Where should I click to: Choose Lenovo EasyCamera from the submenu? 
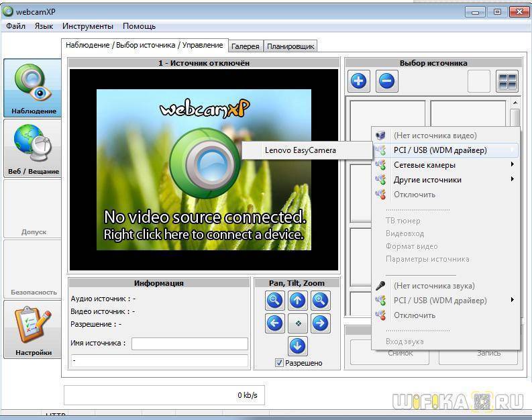click(x=307, y=150)
